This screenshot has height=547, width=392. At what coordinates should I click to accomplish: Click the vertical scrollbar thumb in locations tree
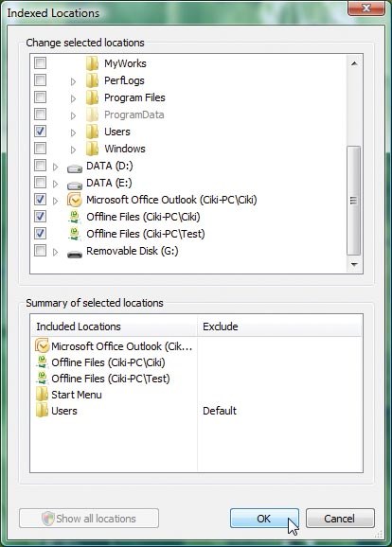click(x=354, y=201)
